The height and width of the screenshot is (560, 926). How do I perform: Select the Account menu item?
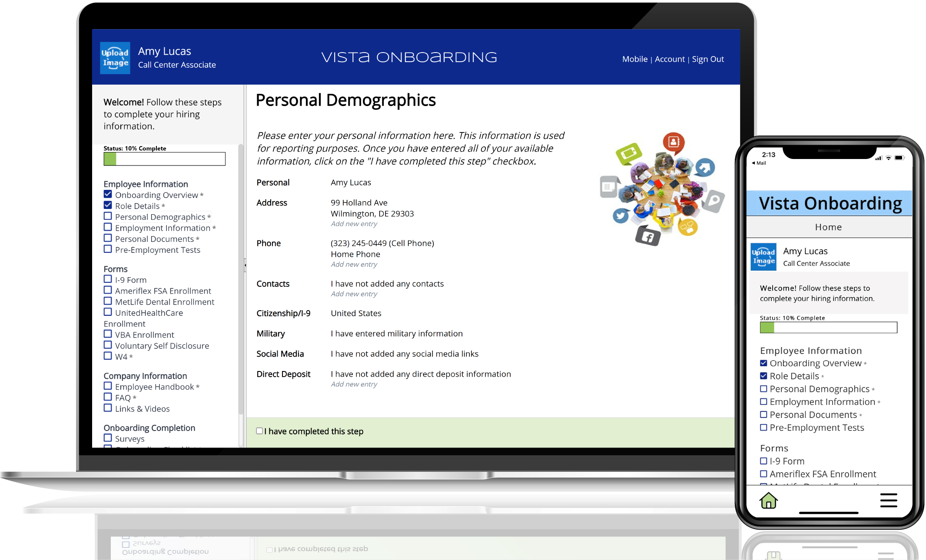tap(670, 59)
